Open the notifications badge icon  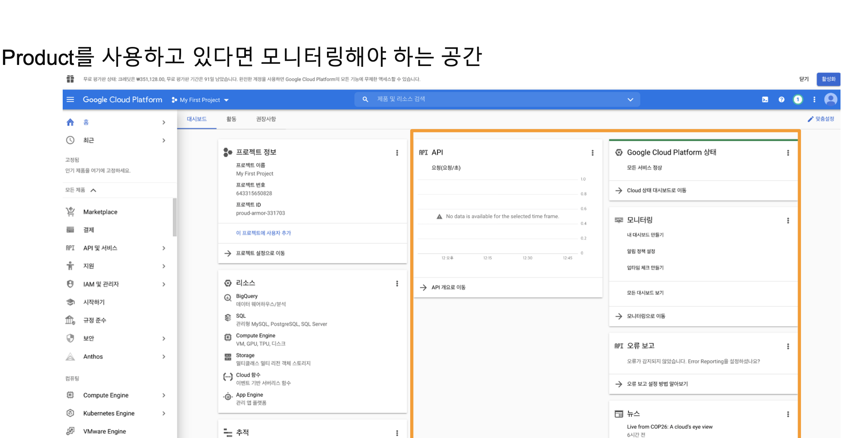[x=798, y=99]
